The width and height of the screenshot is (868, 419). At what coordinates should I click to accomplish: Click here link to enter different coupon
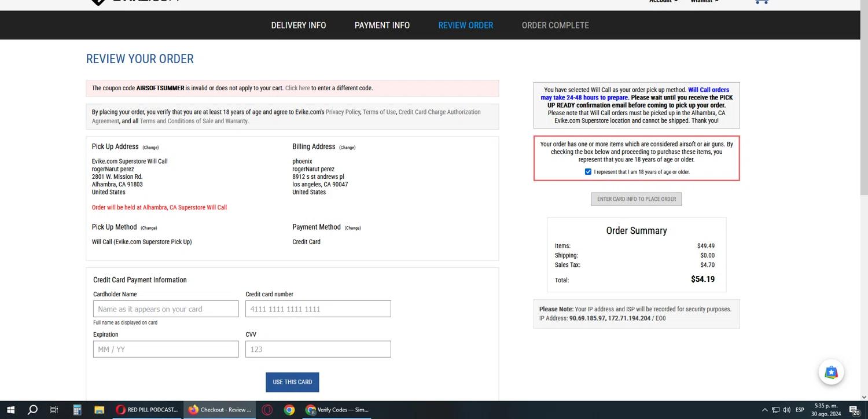[297, 89]
